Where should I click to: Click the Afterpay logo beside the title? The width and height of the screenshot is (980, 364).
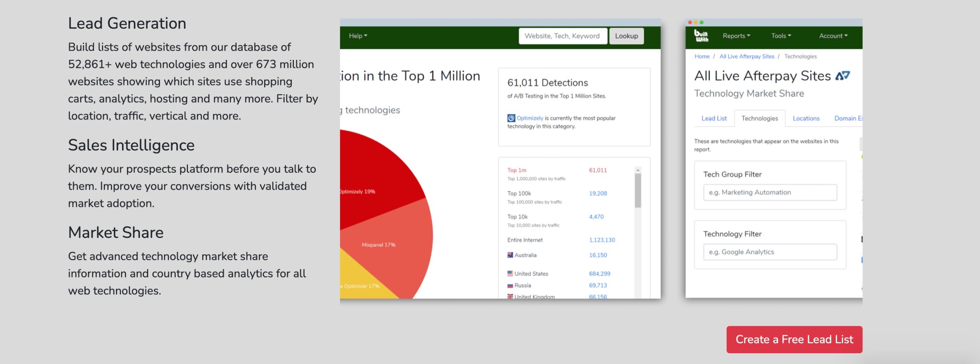[843, 76]
